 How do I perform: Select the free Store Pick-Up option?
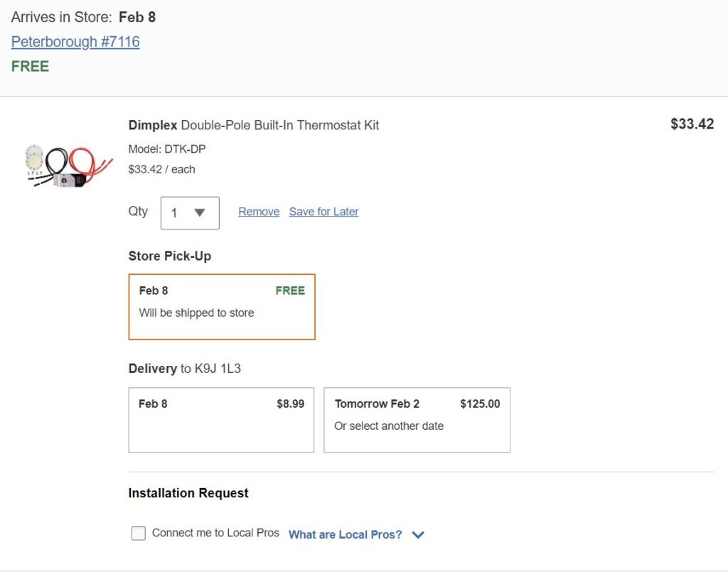tap(222, 306)
